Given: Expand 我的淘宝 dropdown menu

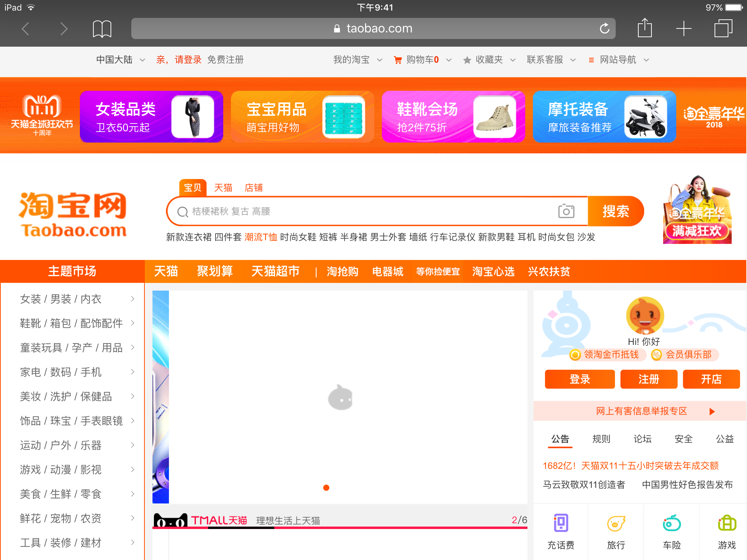Looking at the screenshot, I should click(x=379, y=60).
